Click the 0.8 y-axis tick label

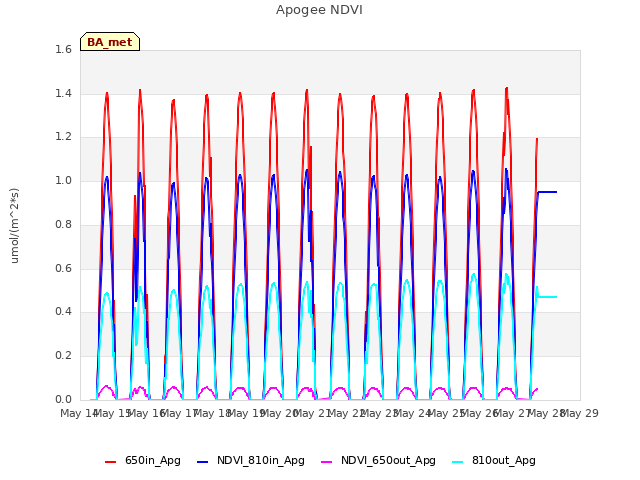[x=63, y=224]
